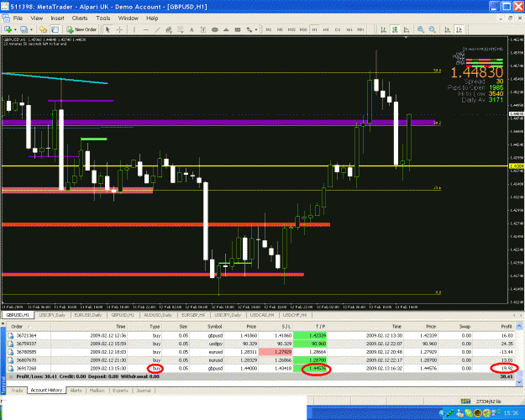Open the Mailbox tab in terminal

[97, 391]
